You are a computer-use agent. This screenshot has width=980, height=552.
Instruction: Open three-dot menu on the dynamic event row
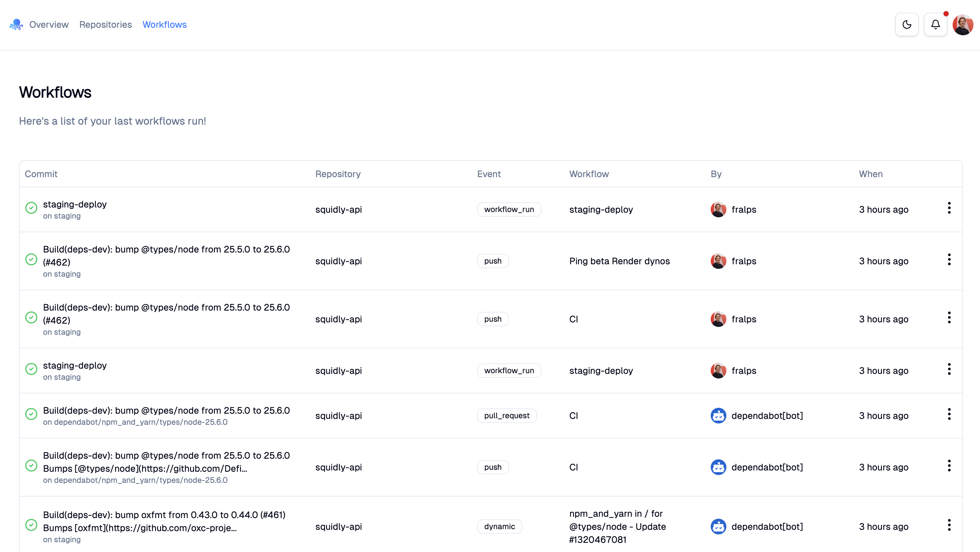949,525
